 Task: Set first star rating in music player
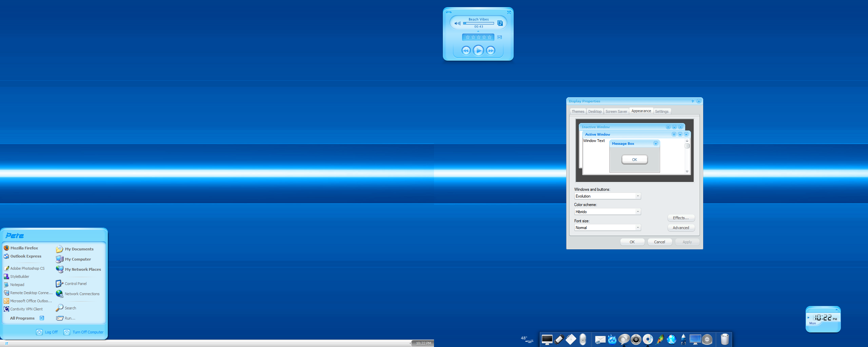[x=468, y=37]
